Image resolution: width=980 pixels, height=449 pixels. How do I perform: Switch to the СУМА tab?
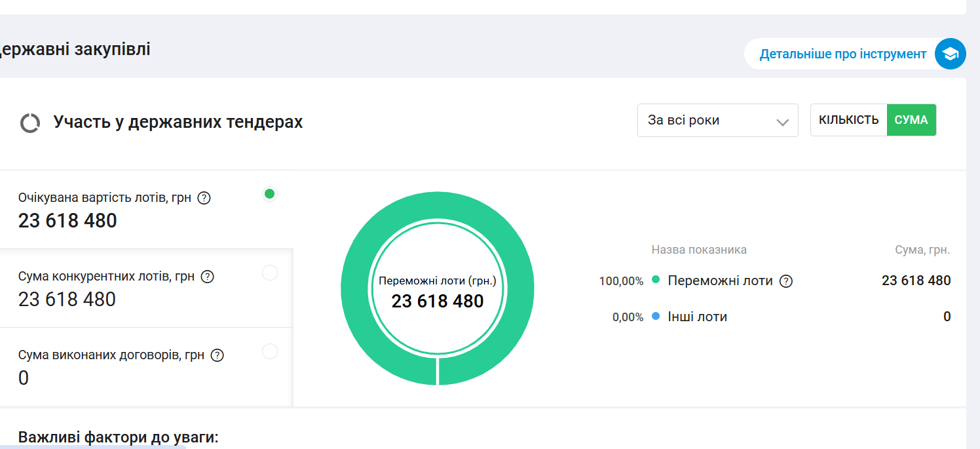tap(911, 121)
